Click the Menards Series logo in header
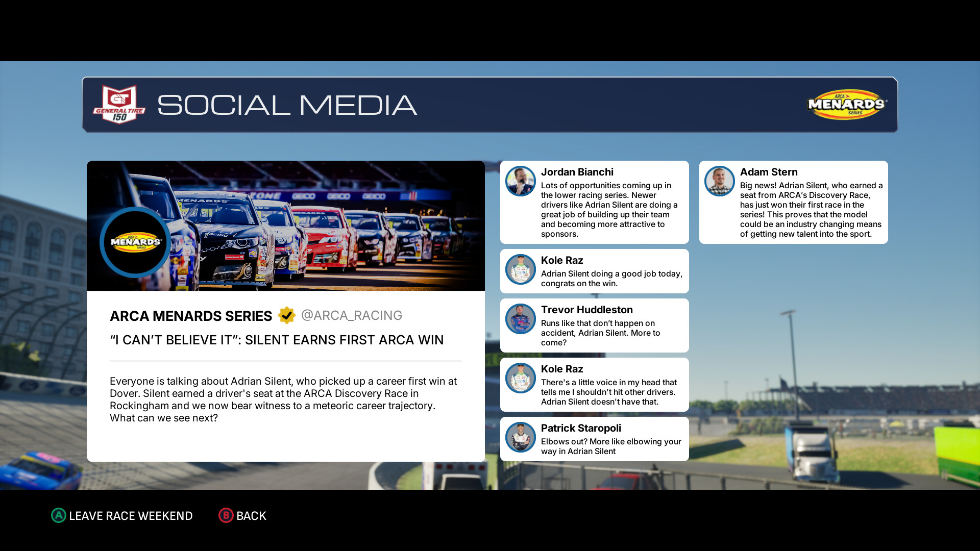This screenshot has height=551, width=980. [x=847, y=105]
